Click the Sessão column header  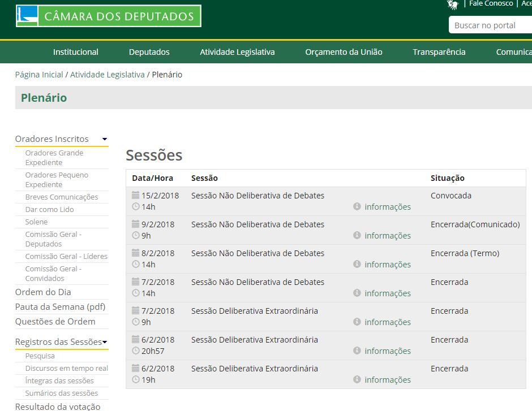204,178
